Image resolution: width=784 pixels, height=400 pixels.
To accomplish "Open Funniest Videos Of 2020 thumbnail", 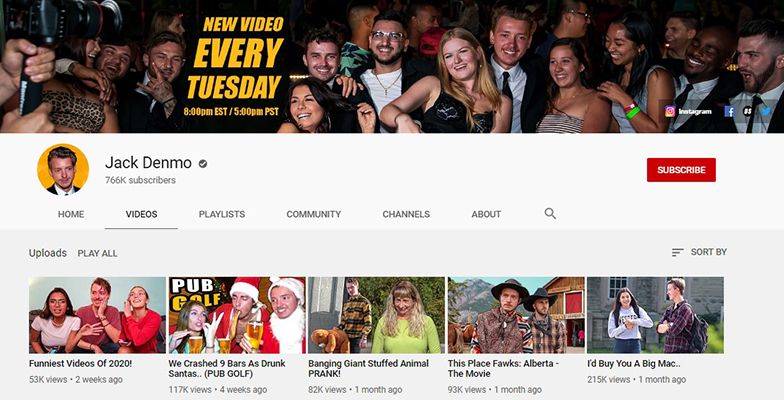I will click(x=97, y=315).
